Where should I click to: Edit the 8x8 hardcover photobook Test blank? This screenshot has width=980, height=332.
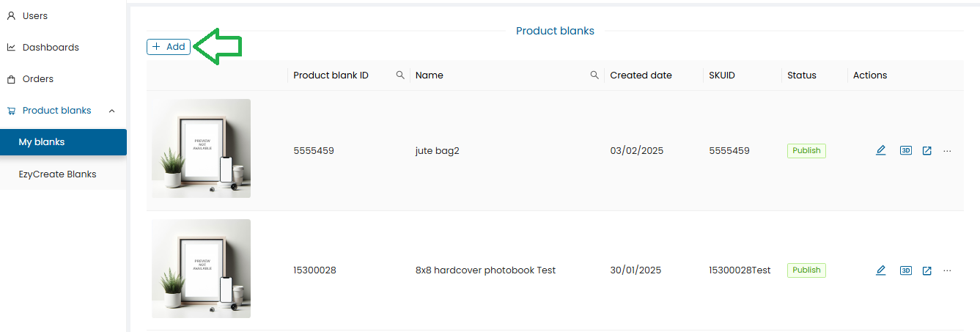coord(881,270)
